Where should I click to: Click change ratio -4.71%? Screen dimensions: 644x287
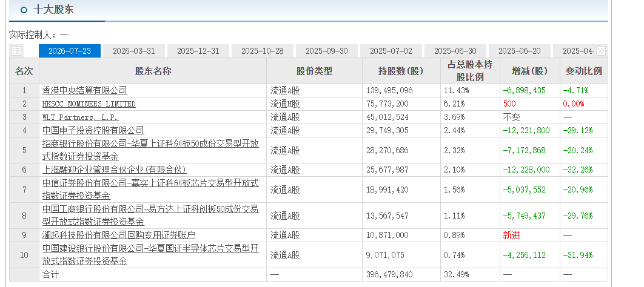[x=575, y=91]
